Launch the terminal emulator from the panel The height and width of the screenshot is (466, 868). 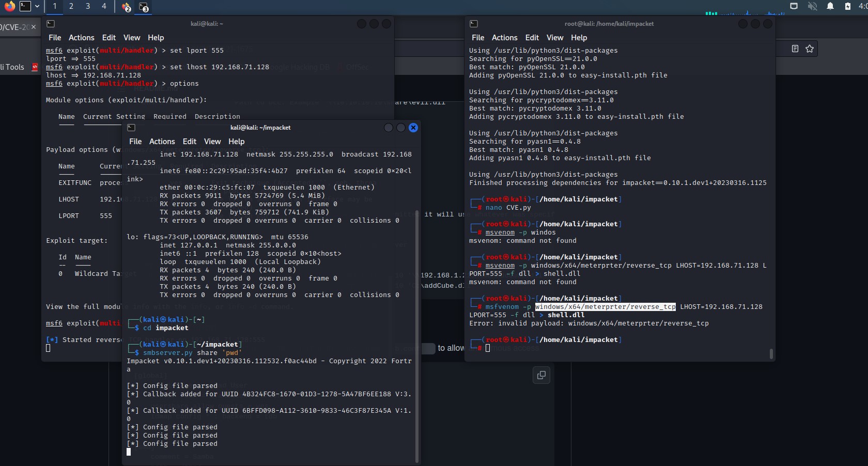(x=25, y=6)
